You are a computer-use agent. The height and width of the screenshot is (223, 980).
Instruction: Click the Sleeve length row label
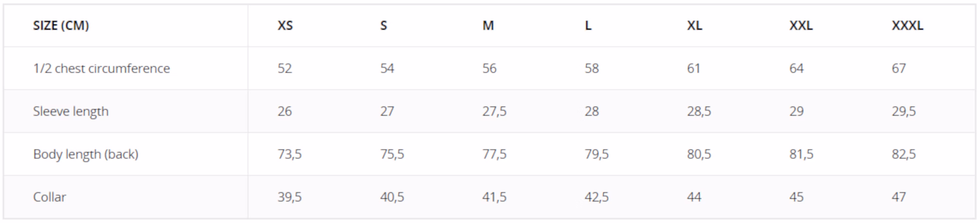71,111
